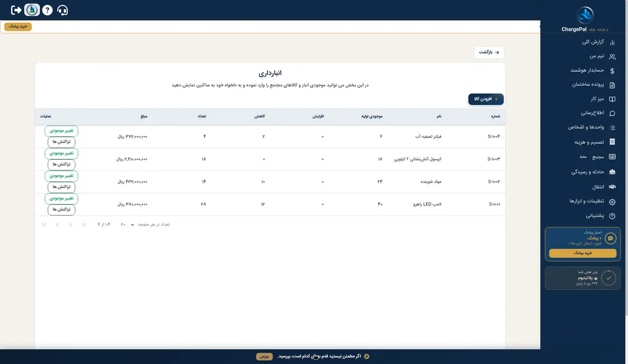The width and height of the screenshot is (628, 364).
Task: Click the بپرس button in the bottom bar
Action: pos(264,357)
